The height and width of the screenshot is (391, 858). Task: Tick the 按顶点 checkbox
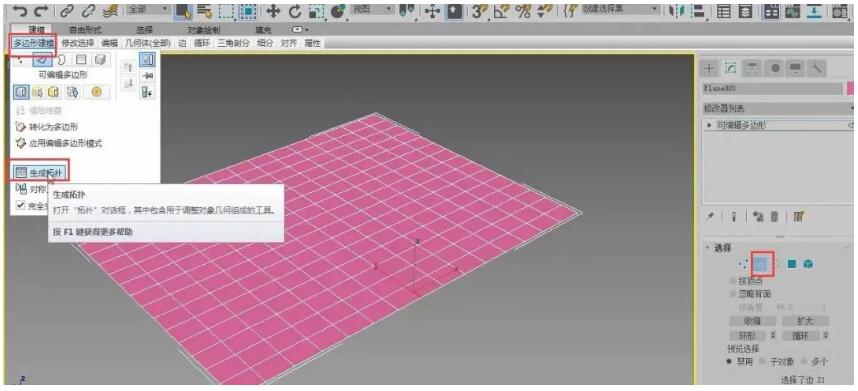(x=734, y=281)
